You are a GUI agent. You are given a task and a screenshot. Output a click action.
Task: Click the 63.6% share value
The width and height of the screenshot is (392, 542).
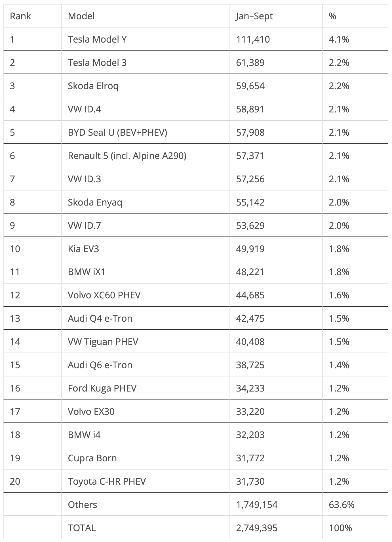click(342, 505)
